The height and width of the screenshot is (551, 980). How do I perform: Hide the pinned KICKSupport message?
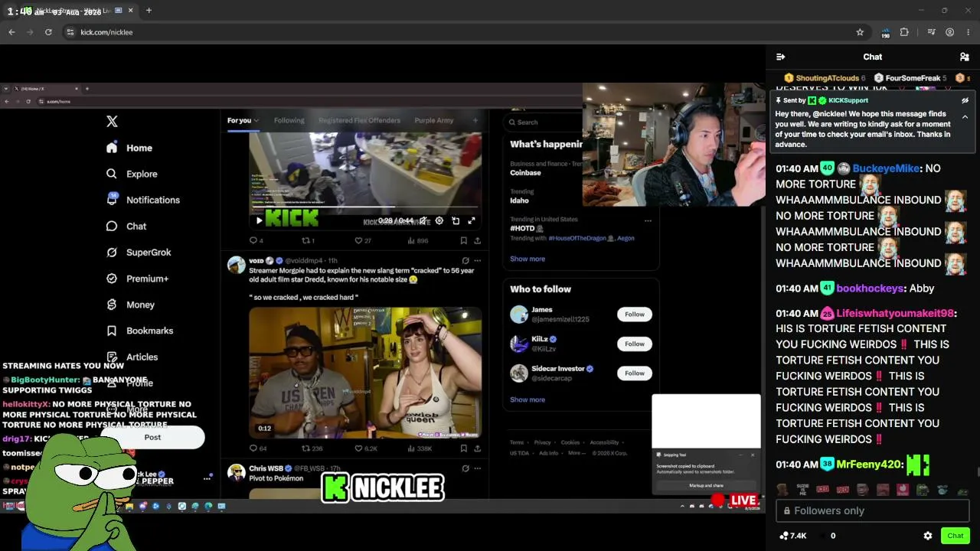coord(965,100)
